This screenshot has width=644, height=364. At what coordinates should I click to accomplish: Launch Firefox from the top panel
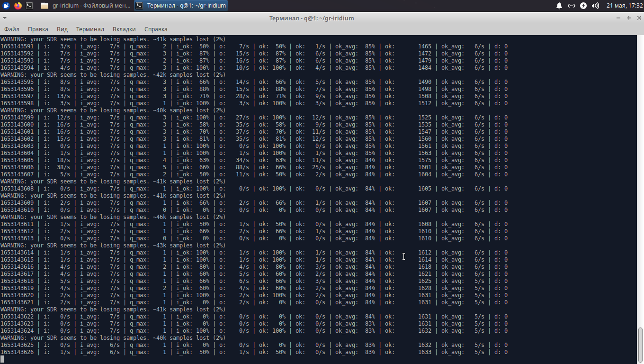tap(18, 6)
